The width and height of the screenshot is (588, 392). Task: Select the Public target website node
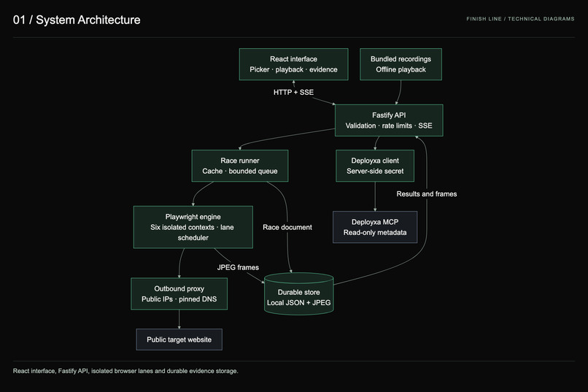pyautogui.click(x=179, y=339)
